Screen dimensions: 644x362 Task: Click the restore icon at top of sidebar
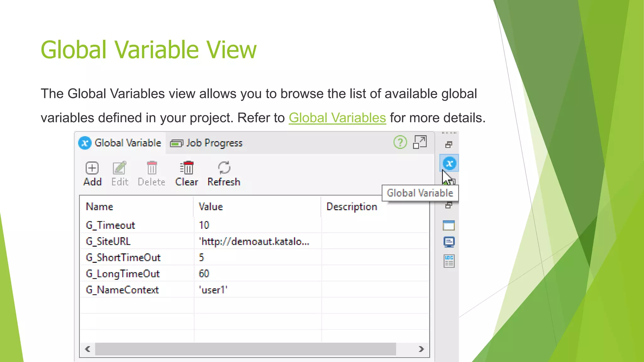[x=449, y=145]
